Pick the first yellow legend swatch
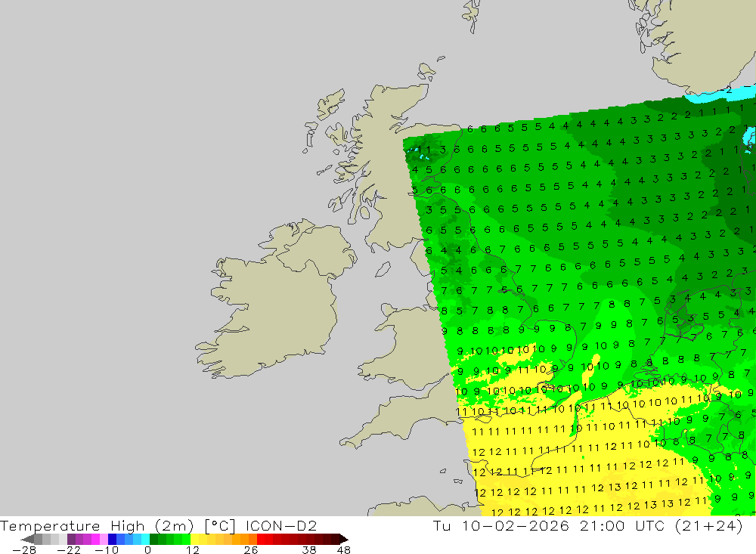 click(194, 540)
